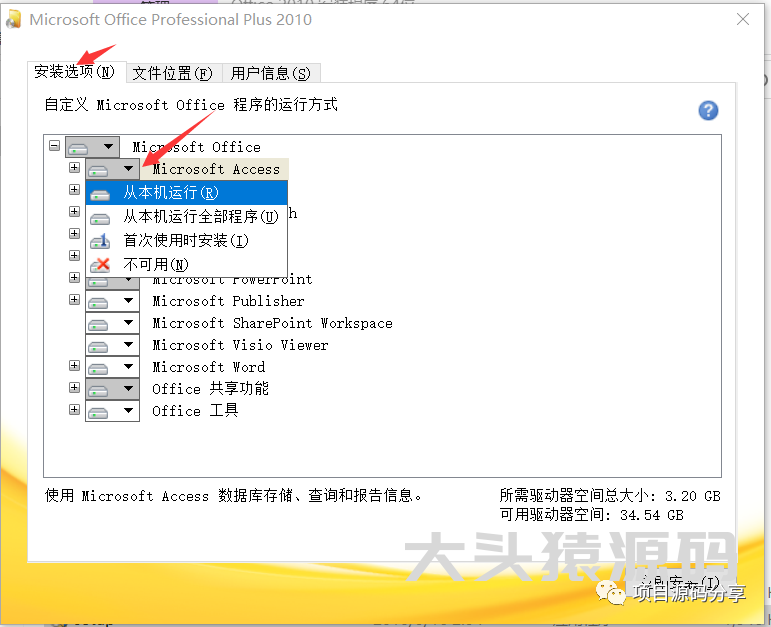Switch to the 文件位置(F) tab
Viewport: 771px width, 627px height.
(x=173, y=73)
